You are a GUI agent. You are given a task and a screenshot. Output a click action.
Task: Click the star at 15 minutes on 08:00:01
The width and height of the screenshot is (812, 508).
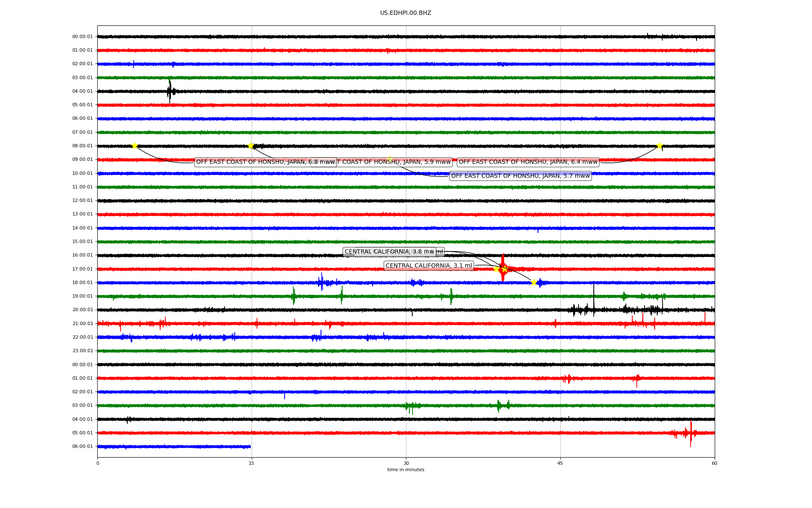[x=250, y=146]
